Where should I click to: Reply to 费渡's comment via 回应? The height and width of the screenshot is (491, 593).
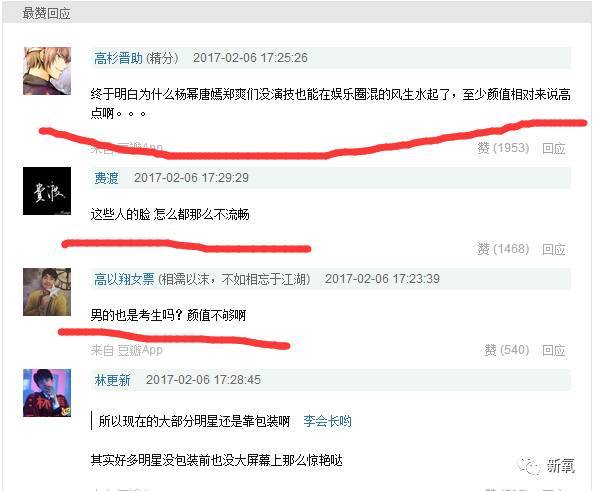[554, 249]
